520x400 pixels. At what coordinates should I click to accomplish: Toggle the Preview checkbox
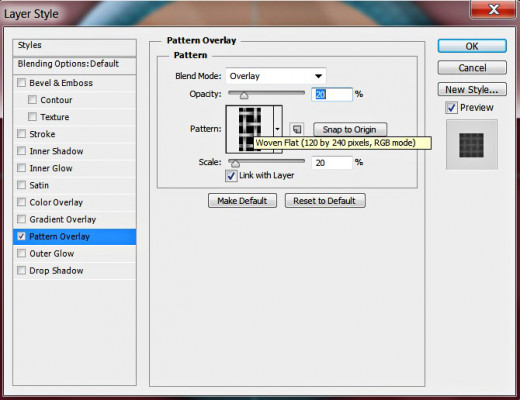(x=451, y=108)
